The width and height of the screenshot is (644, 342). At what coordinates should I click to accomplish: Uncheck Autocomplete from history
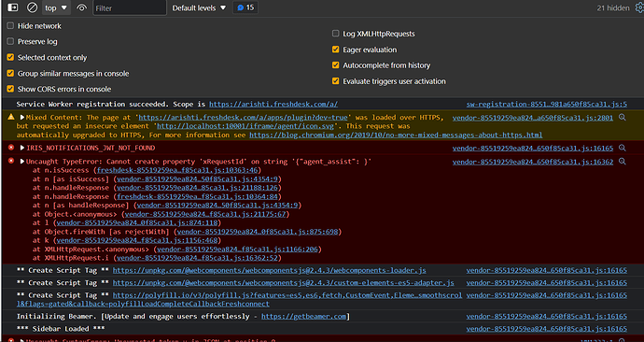click(x=336, y=65)
